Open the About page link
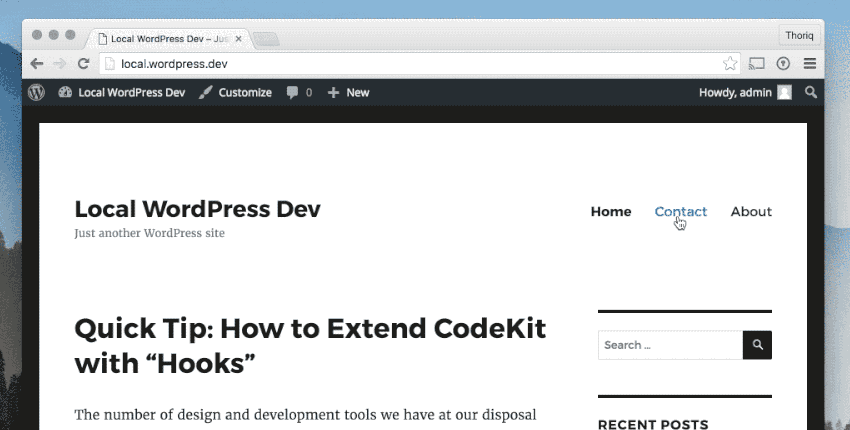Viewport: 850px width, 430px height. tap(751, 211)
